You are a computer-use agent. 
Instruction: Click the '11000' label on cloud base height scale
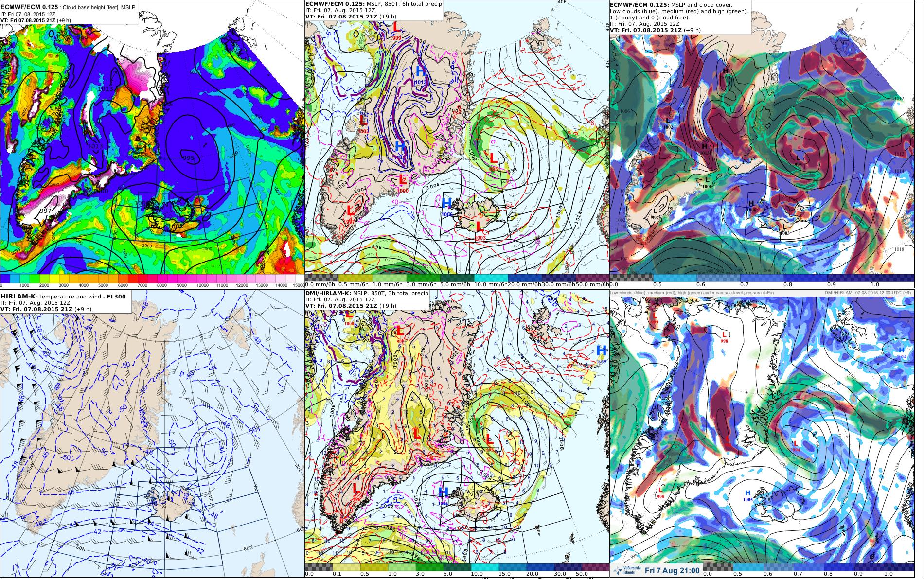tap(221, 285)
